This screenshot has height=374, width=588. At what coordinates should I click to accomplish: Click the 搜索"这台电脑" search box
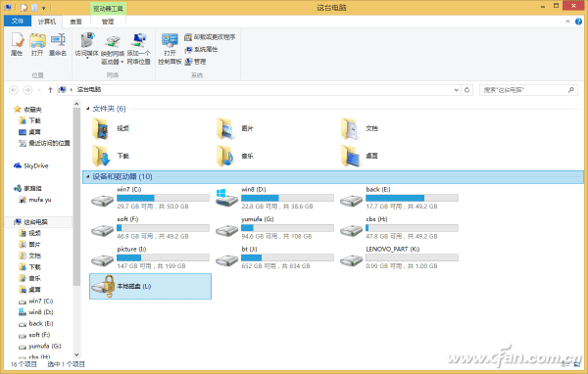528,90
